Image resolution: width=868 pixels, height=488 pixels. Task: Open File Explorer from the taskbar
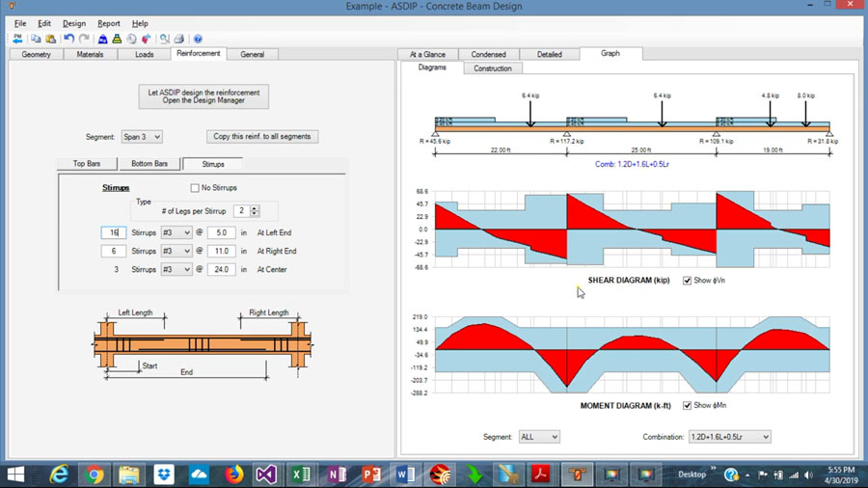pyautogui.click(x=129, y=474)
